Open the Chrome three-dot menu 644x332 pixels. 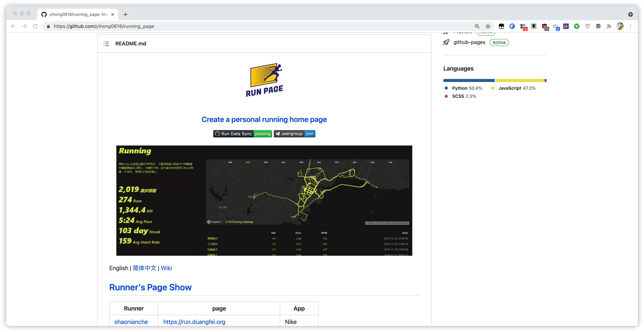coord(631,26)
